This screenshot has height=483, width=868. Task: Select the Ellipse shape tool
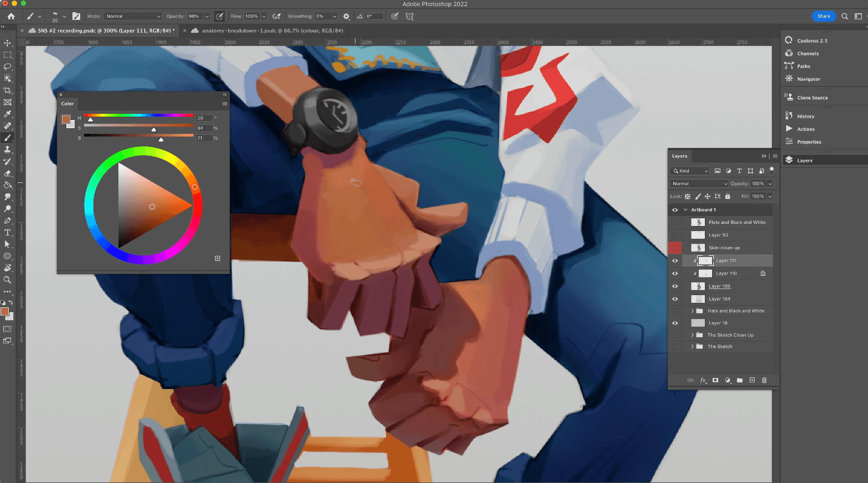[x=8, y=256]
